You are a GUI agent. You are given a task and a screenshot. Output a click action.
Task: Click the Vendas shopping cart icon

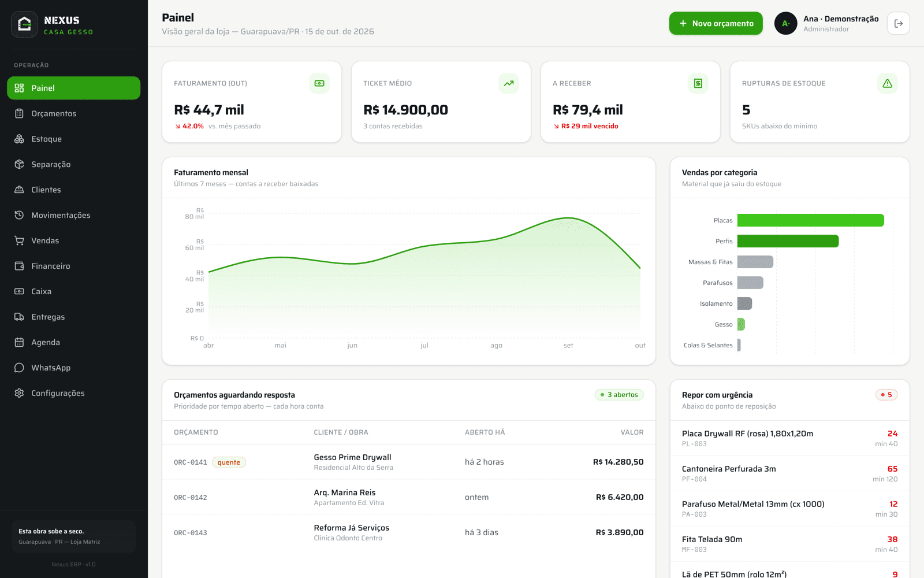19,240
